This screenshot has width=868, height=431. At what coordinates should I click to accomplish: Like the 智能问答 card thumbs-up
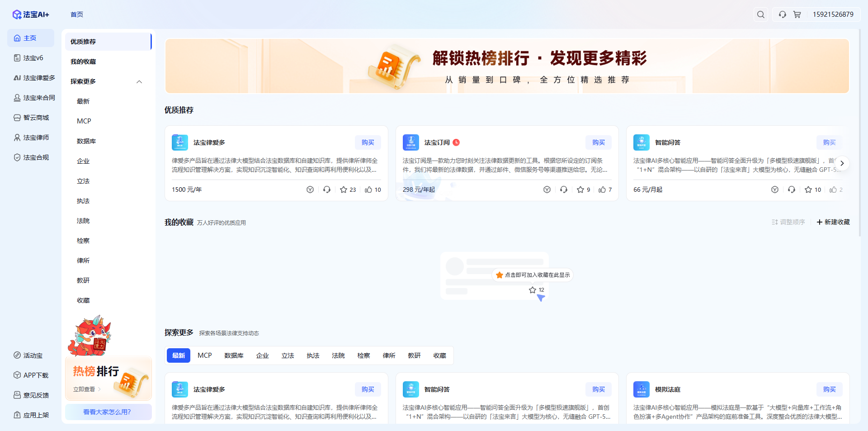(x=833, y=189)
